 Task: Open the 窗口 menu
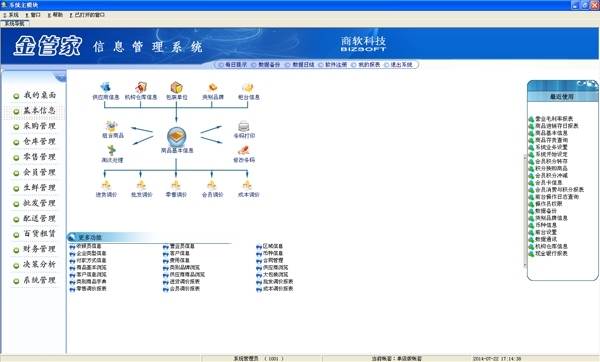pos(33,15)
